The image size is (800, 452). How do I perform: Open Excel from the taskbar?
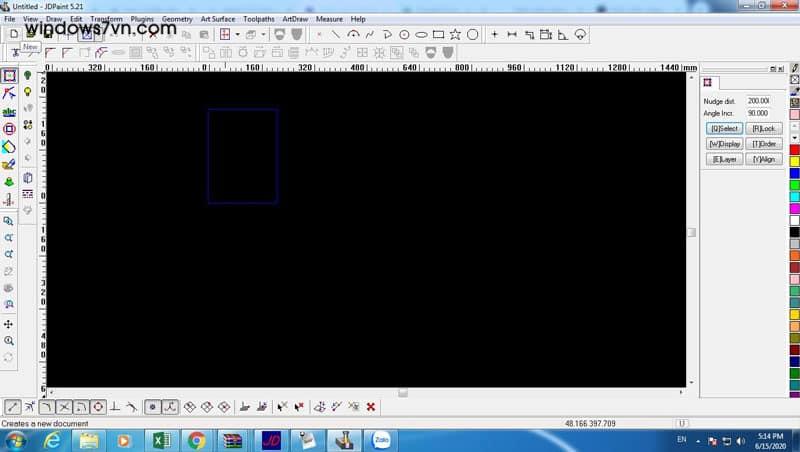coord(161,440)
